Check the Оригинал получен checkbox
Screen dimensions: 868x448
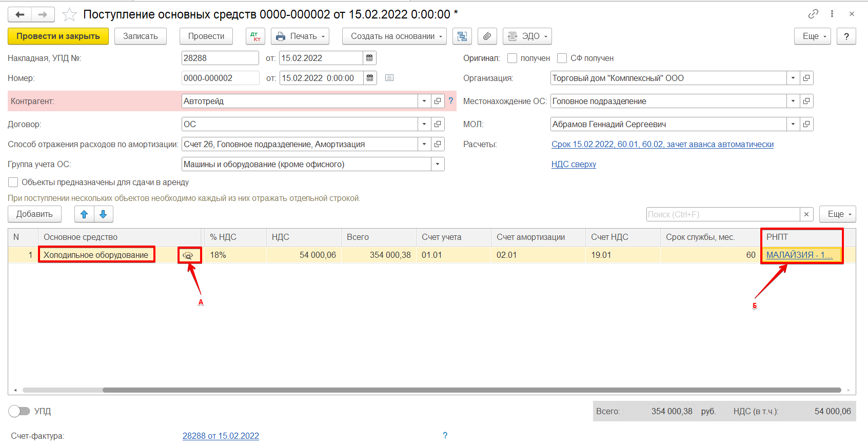point(512,58)
